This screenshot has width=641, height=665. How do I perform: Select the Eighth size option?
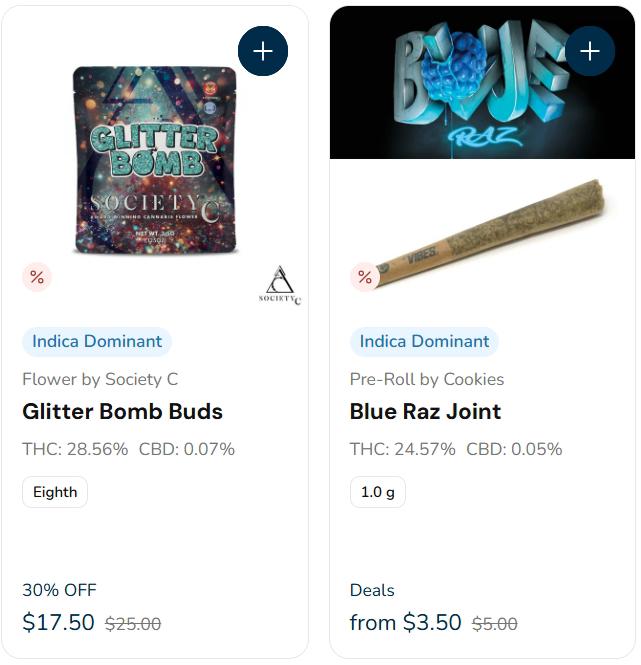(x=55, y=492)
